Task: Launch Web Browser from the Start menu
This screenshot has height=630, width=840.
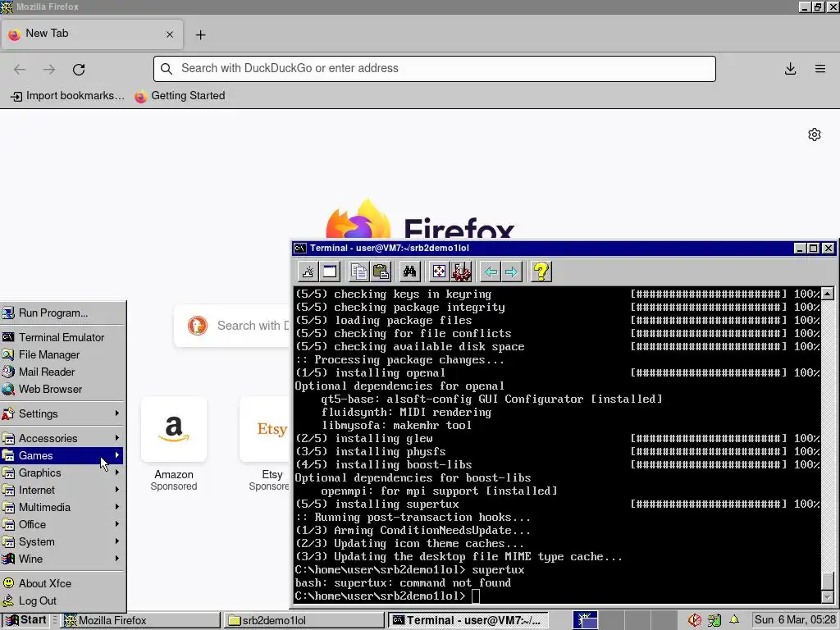Action: [62, 389]
